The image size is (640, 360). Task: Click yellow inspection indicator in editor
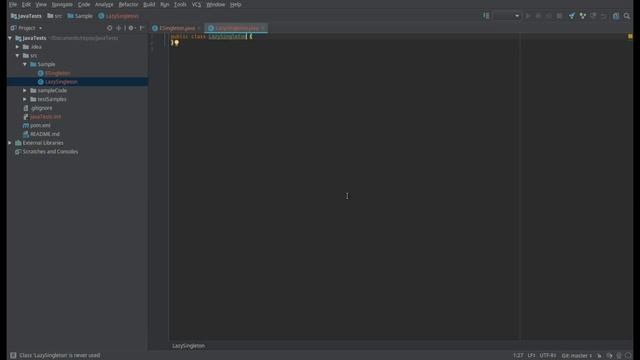630,36
